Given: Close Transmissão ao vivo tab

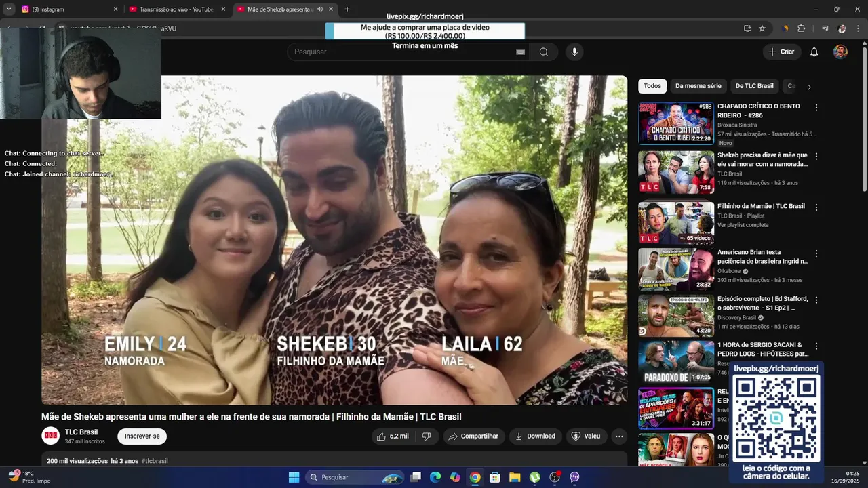Looking at the screenshot, I should tap(223, 9).
